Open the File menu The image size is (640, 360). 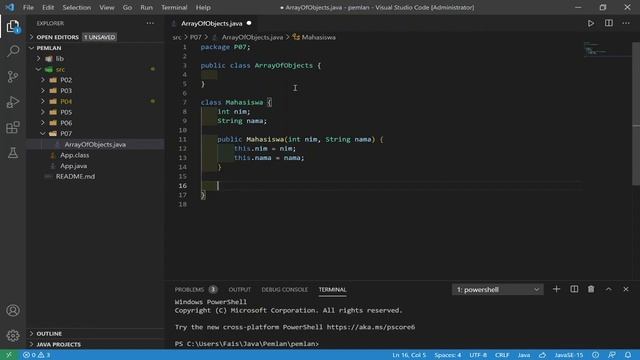click(x=28, y=7)
